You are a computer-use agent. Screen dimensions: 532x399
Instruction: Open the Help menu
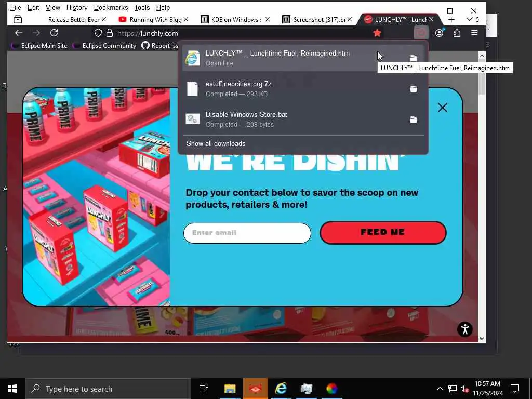point(163,7)
